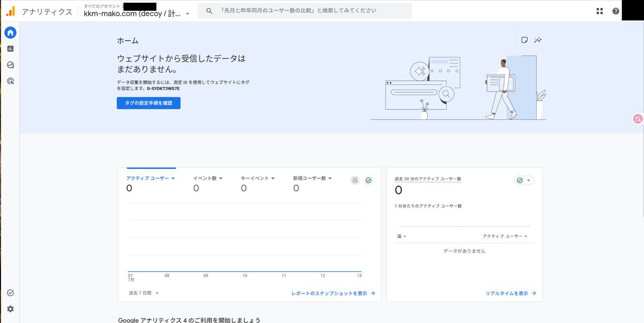Open the Google apps grid icon
The height and width of the screenshot is (323, 644).
coord(599,11)
